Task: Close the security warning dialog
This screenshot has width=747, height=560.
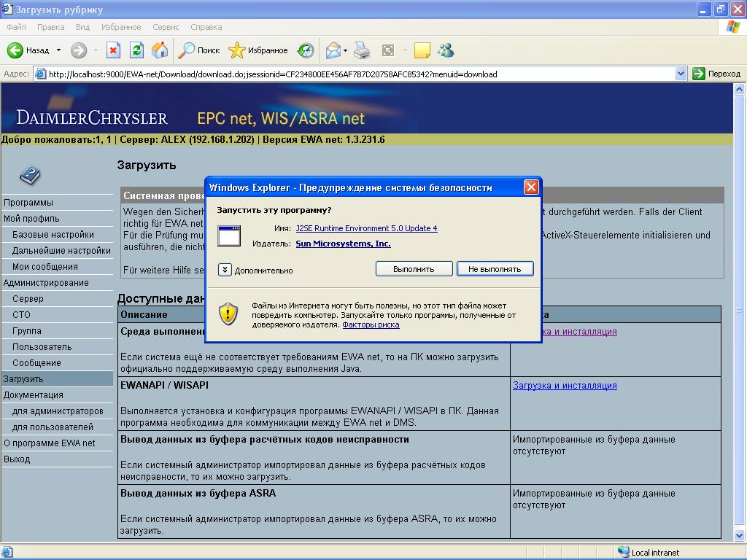Action: point(531,187)
